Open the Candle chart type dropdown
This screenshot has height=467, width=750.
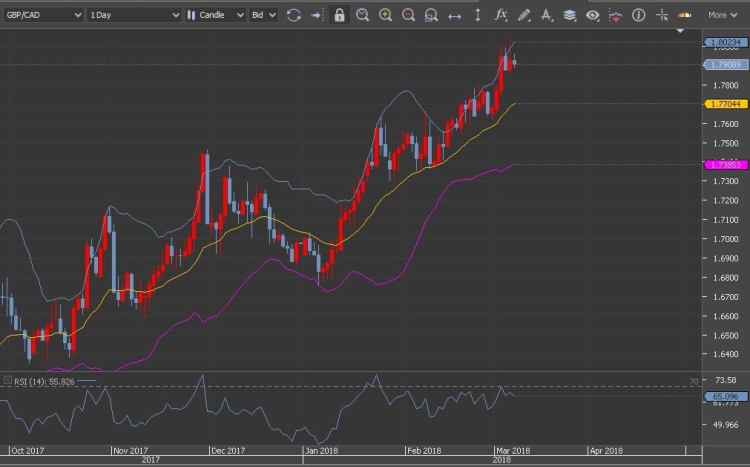215,15
